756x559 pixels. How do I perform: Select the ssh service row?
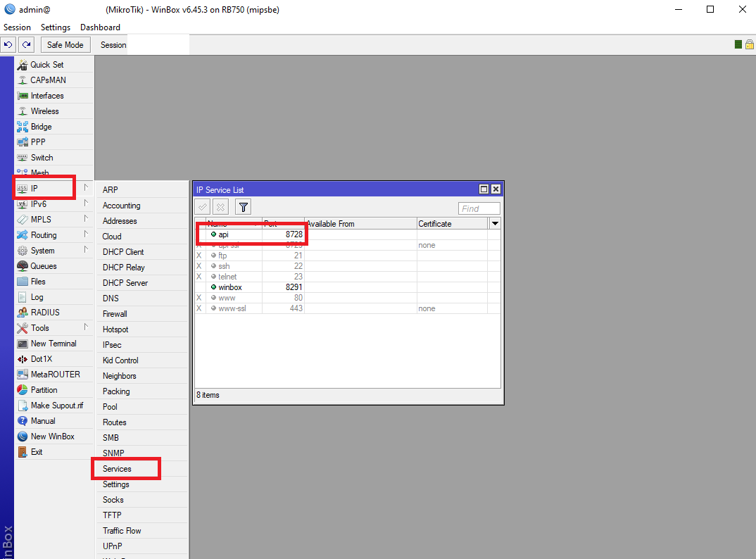348,265
